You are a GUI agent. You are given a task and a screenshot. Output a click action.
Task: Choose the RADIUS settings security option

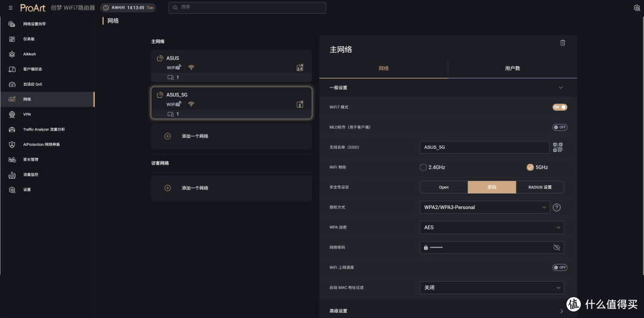pos(540,187)
